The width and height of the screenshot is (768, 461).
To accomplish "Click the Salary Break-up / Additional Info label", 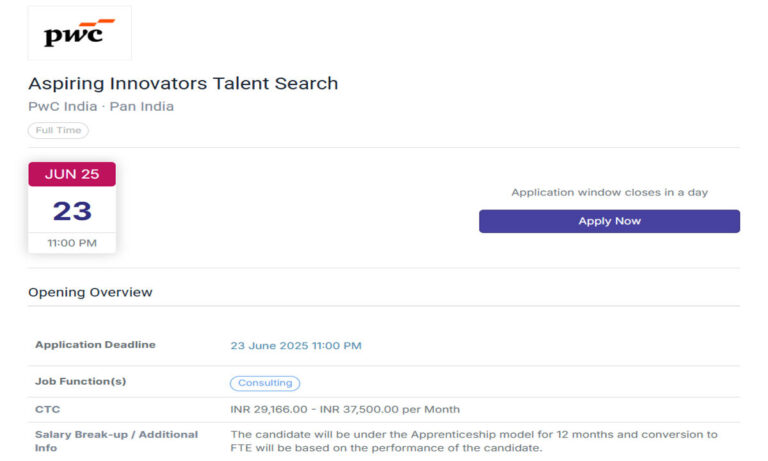I will (x=117, y=441).
